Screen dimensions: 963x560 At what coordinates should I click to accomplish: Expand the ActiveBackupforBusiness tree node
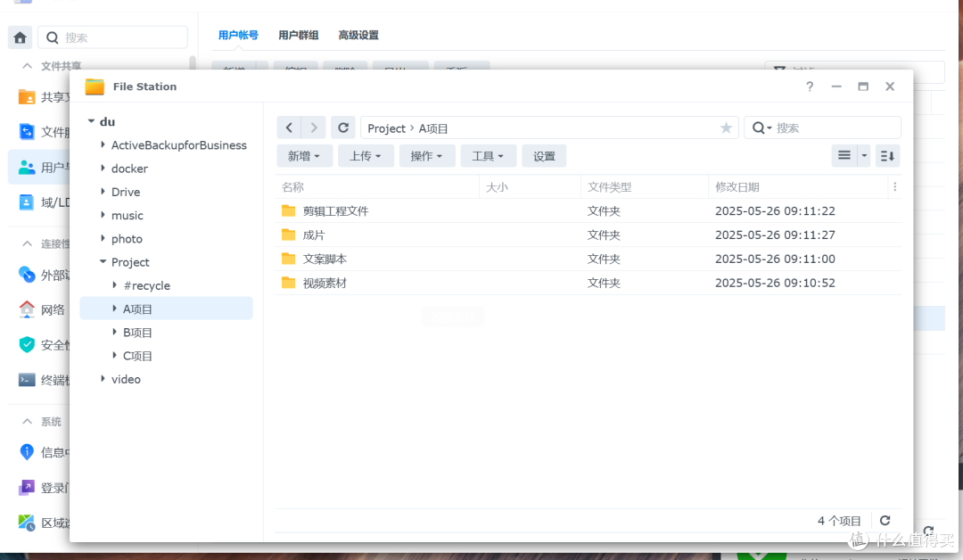(x=103, y=144)
